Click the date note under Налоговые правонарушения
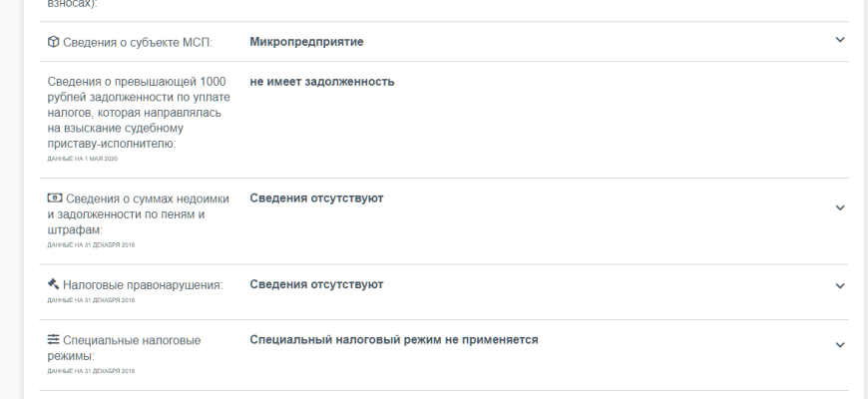Viewport: 868px width, 399px height. tap(91, 299)
